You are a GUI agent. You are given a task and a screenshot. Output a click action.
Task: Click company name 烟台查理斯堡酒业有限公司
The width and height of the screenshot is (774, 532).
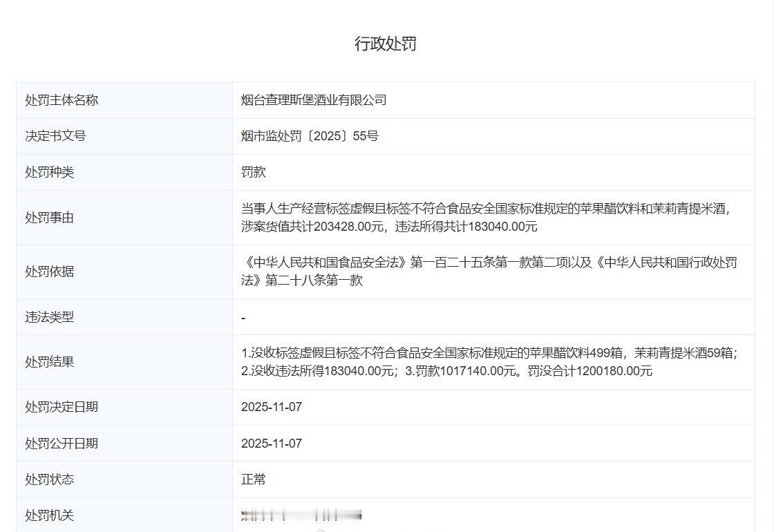(x=314, y=100)
